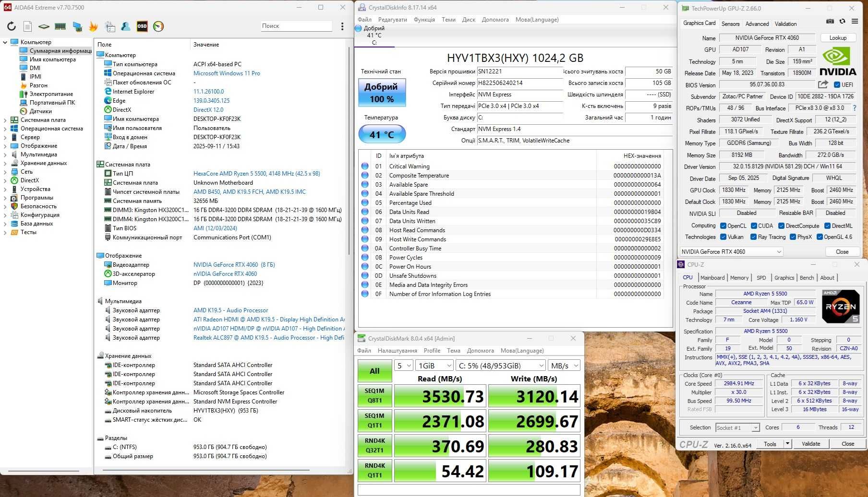
Task: Open the AIDA64 report page icon
Action: click(x=28, y=26)
